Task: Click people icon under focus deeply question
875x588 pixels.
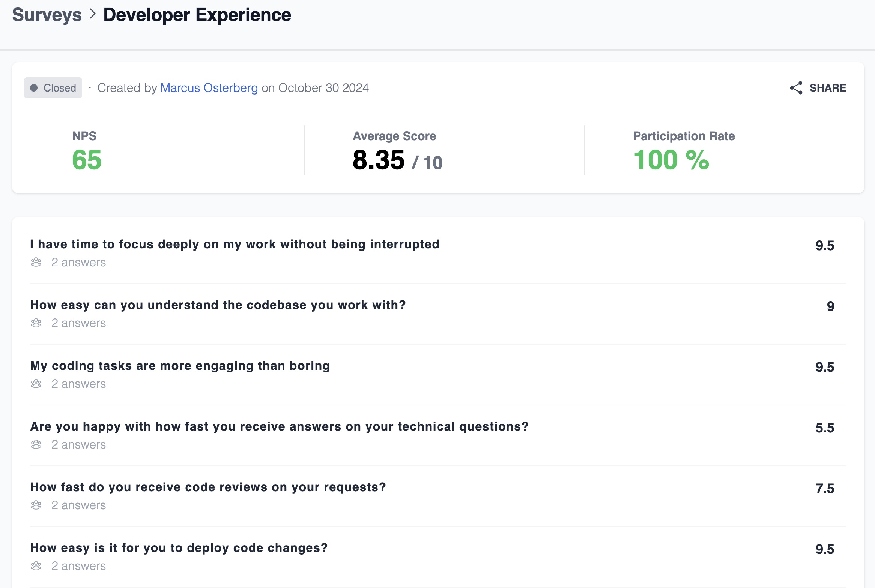Action: pyautogui.click(x=36, y=262)
